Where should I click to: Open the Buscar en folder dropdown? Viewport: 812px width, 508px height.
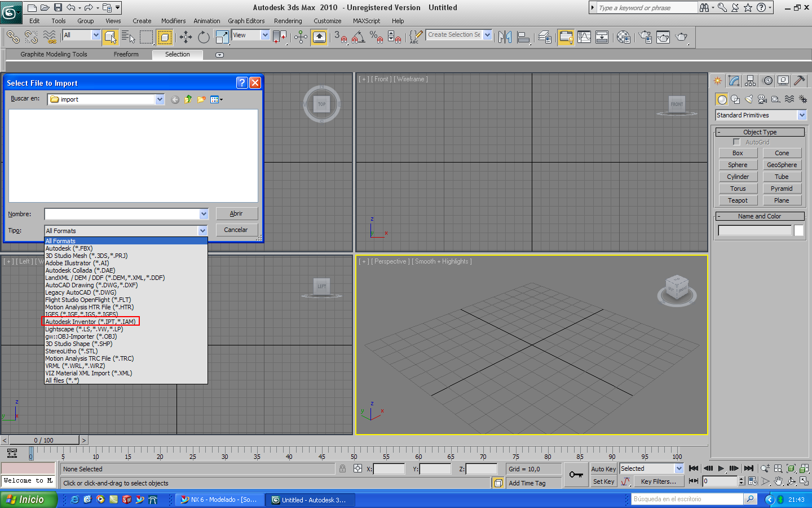click(160, 99)
